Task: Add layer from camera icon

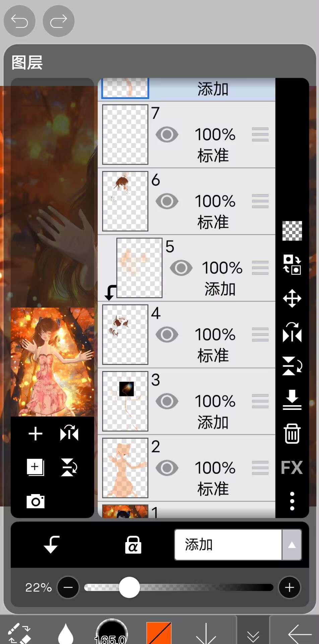Action: (x=36, y=501)
